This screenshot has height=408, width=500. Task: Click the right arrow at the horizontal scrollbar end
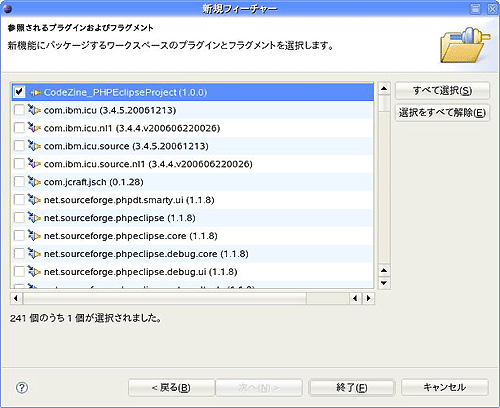368,298
